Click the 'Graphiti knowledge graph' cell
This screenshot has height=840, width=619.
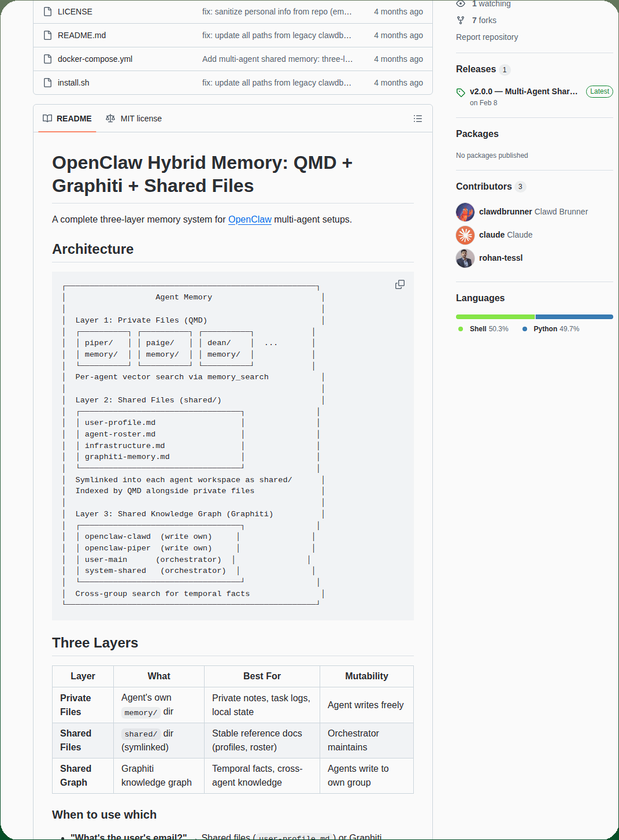(159, 776)
